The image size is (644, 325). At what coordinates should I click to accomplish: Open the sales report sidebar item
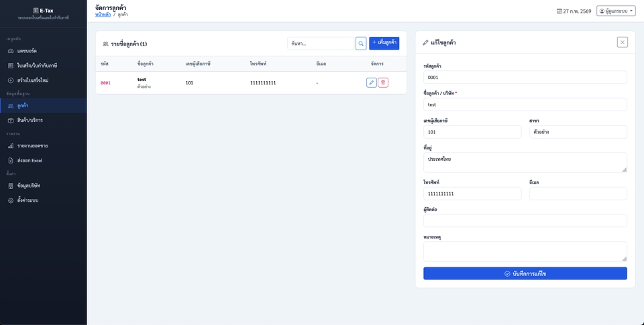pos(32,145)
